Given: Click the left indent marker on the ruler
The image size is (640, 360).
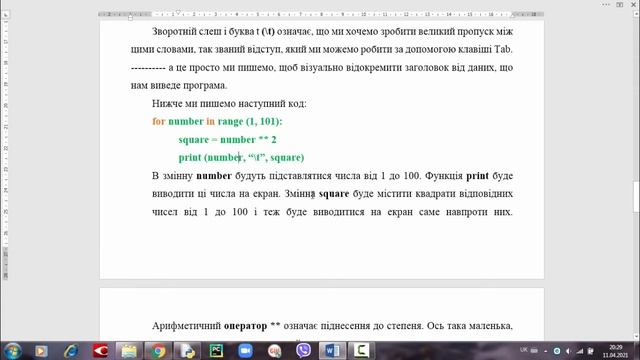Looking at the screenshot, I should (130, 18).
